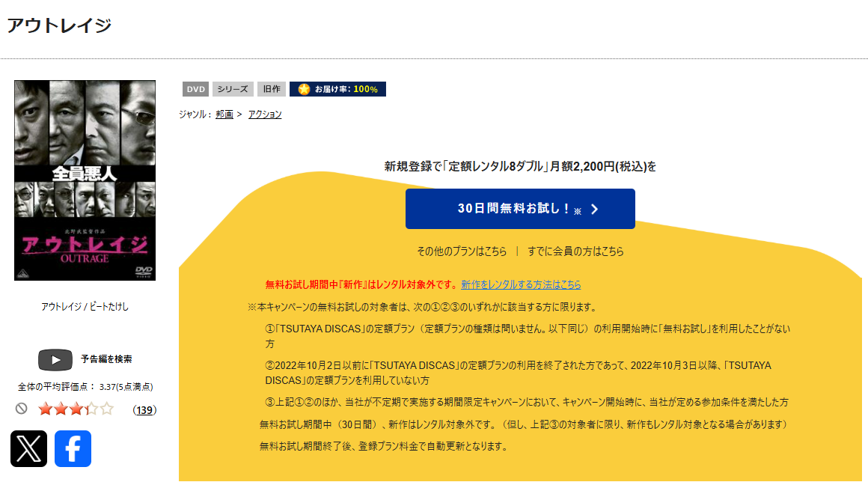The height and width of the screenshot is (488, 868).
Task: Click the お届け率 100% banner
Action: pyautogui.click(x=337, y=88)
